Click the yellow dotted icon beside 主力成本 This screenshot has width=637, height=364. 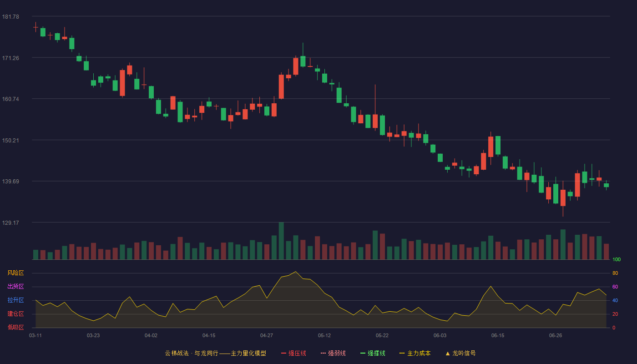click(x=402, y=353)
